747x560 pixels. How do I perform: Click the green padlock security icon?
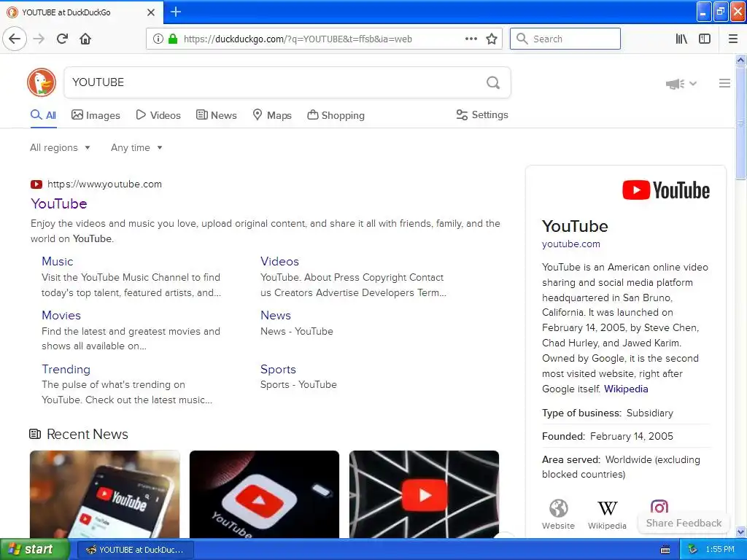pos(173,39)
